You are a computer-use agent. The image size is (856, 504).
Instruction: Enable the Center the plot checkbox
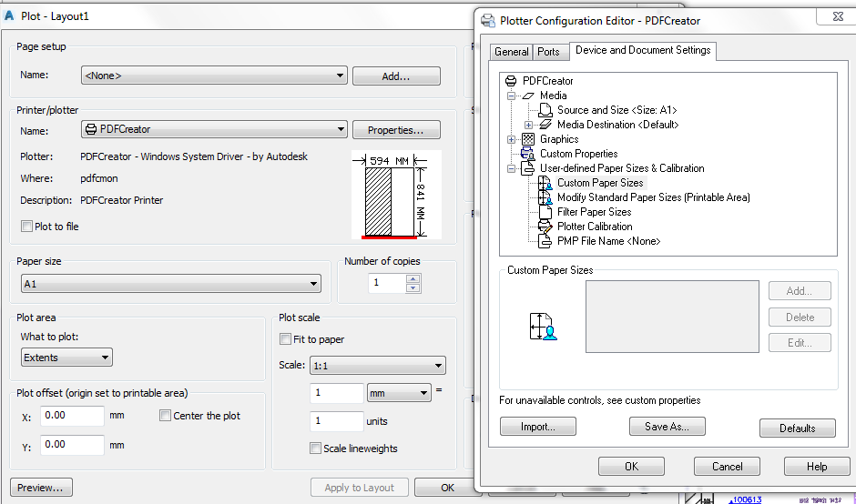165,415
